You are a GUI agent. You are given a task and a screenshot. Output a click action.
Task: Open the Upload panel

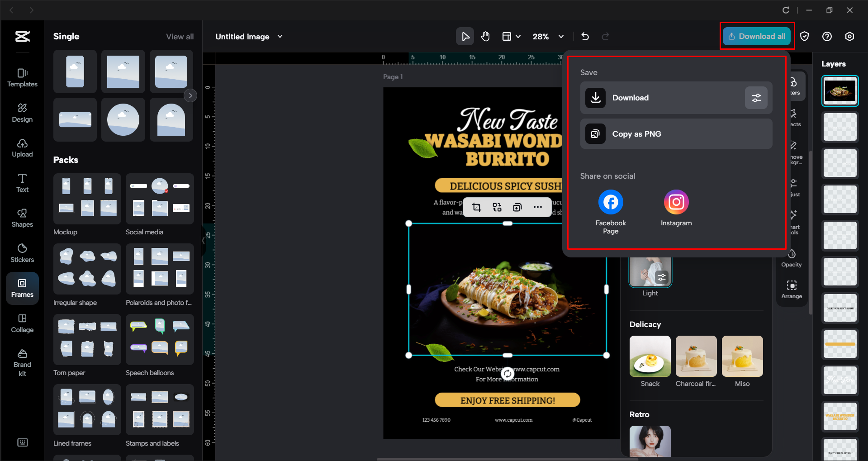(x=22, y=148)
